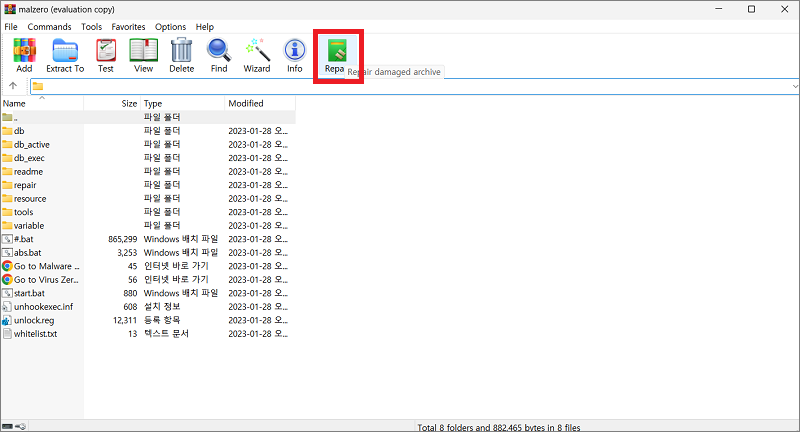This screenshot has width=800, height=432.
Task: Click the key icon in status bar
Action: point(20,427)
